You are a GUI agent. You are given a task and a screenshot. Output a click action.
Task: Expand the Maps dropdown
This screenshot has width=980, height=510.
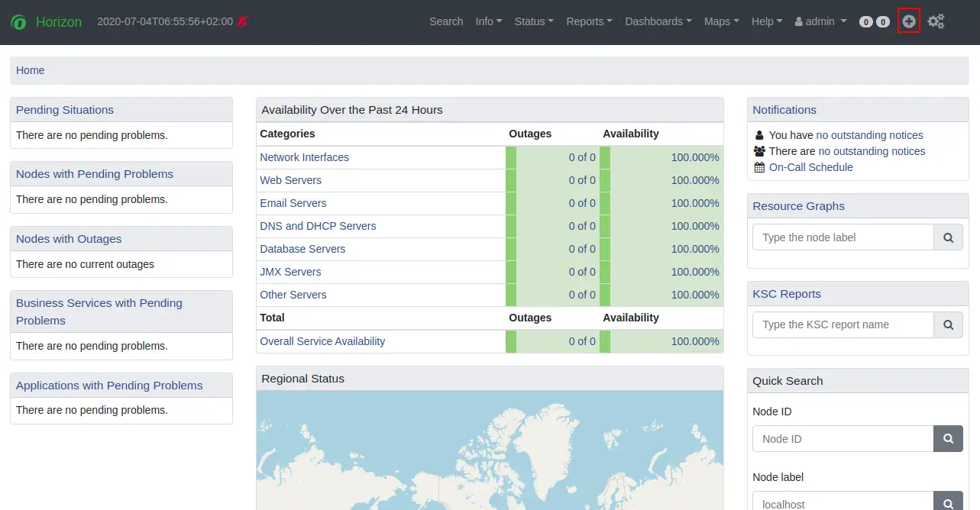pos(719,21)
